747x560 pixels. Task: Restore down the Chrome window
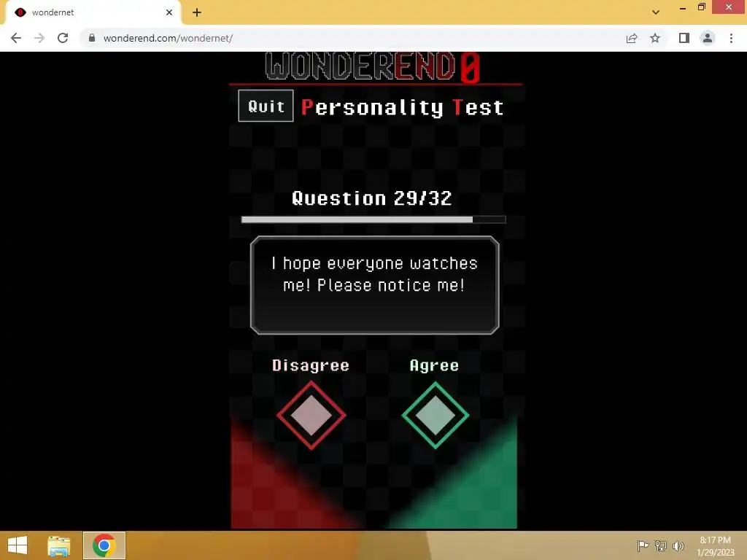click(x=702, y=7)
